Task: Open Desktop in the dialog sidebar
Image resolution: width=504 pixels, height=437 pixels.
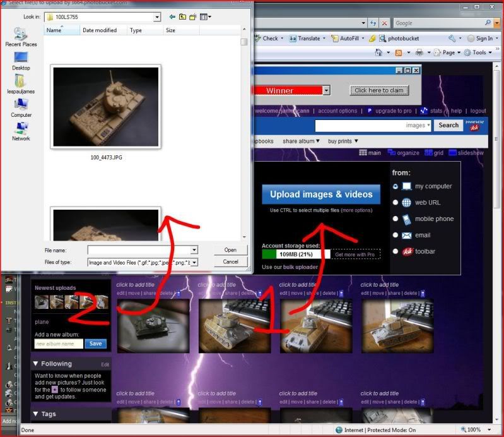Action: point(21,61)
